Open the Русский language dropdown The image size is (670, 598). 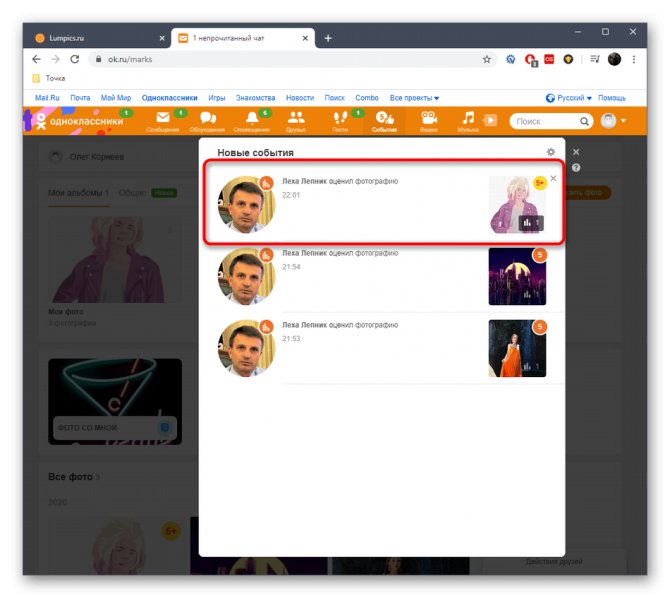click(569, 98)
